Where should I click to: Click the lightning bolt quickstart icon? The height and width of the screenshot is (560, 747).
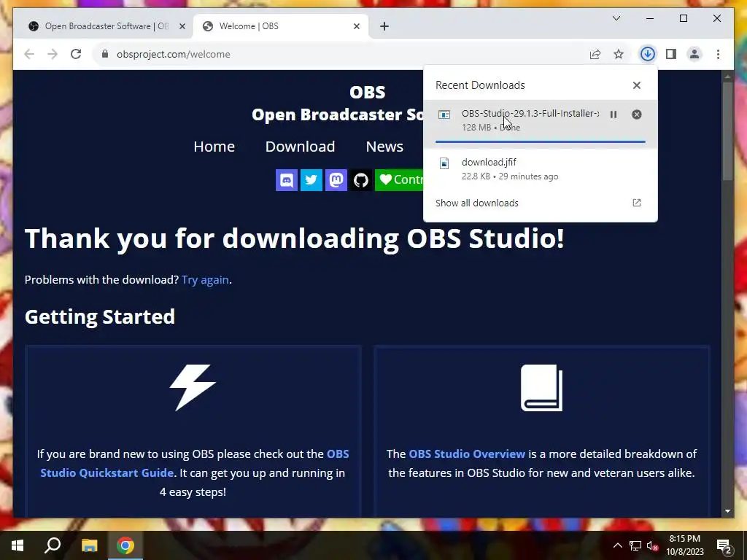click(x=193, y=388)
